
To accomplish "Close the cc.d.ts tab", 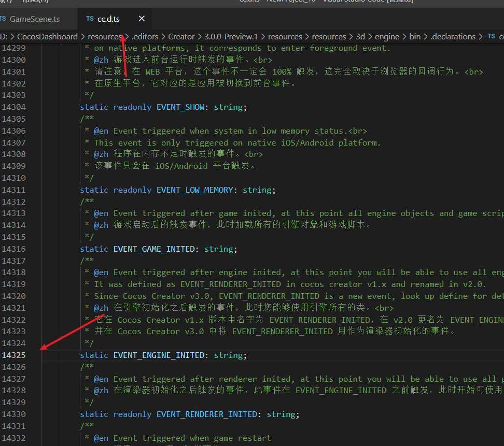I will [142, 19].
